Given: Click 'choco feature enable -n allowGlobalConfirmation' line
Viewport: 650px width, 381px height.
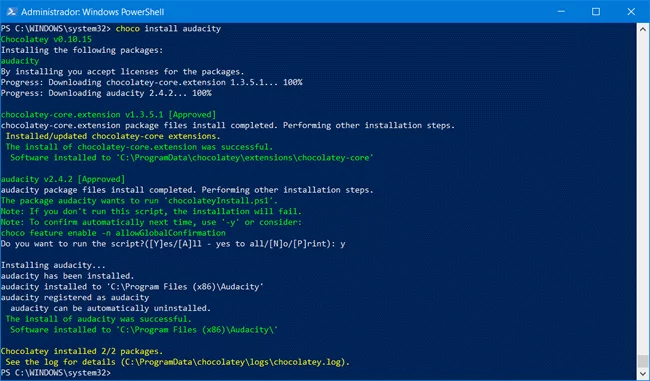Looking at the screenshot, I should 113,233.
